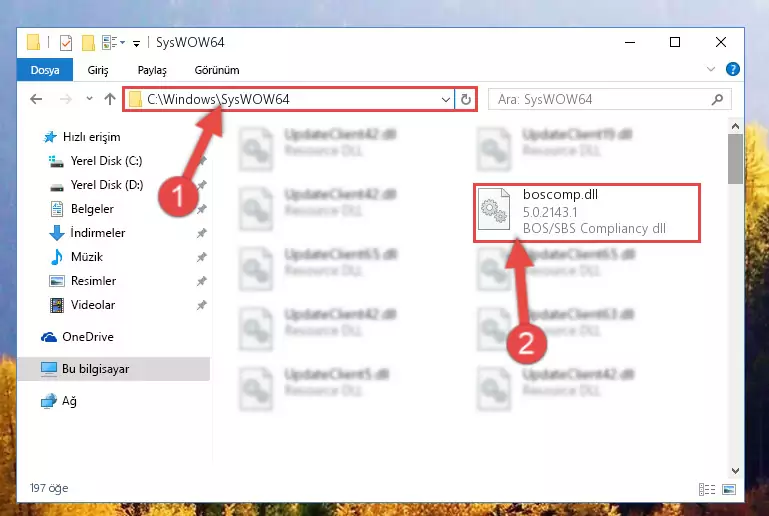Click the pin icon next to İndirmeler
The height and width of the screenshot is (516, 769).
tap(202, 233)
